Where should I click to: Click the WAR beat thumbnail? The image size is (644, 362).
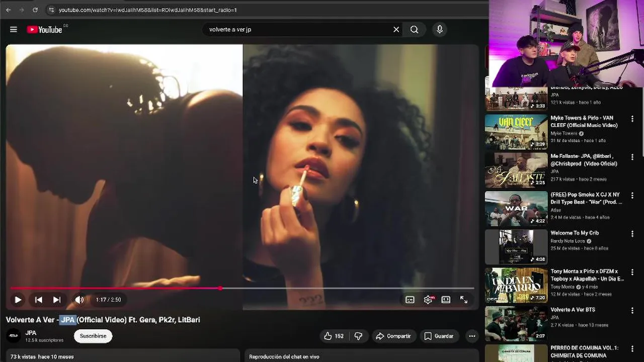516,209
